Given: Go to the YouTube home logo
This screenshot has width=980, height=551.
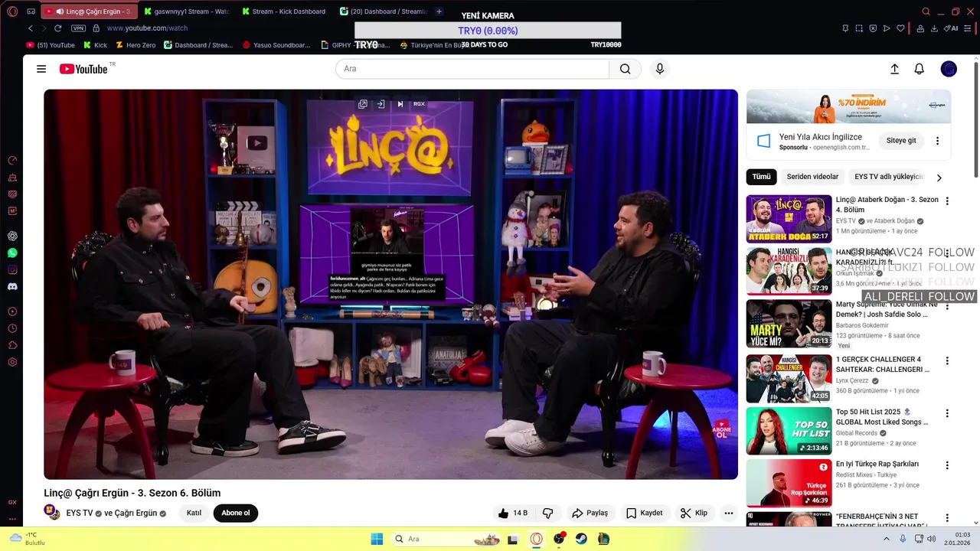Looking at the screenshot, I should (x=83, y=69).
